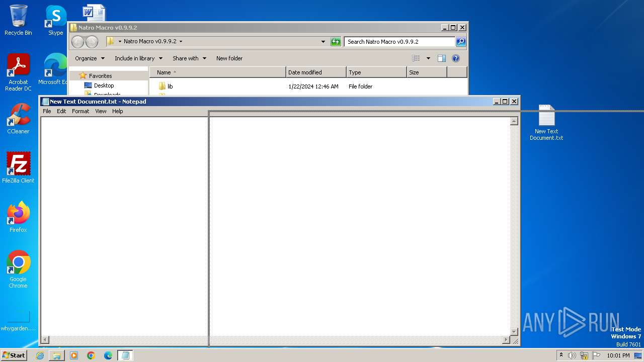Image resolution: width=644 pixels, height=362 pixels.
Task: Open Notepad View menu
Action: (x=101, y=111)
